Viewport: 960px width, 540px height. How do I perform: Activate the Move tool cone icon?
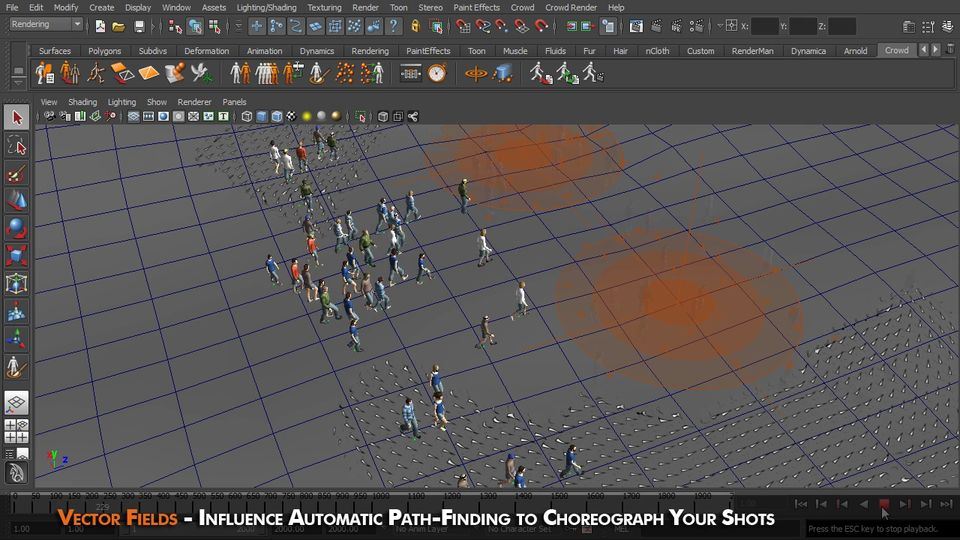click(17, 201)
